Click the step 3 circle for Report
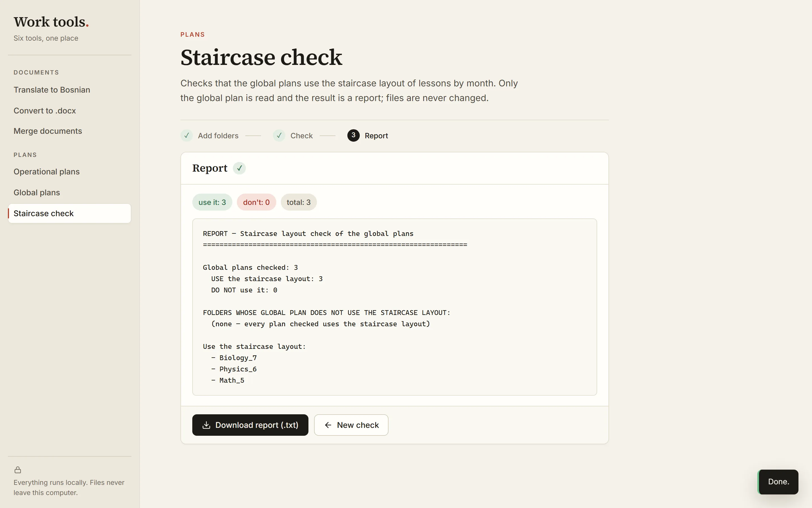812x508 pixels. pyautogui.click(x=353, y=135)
